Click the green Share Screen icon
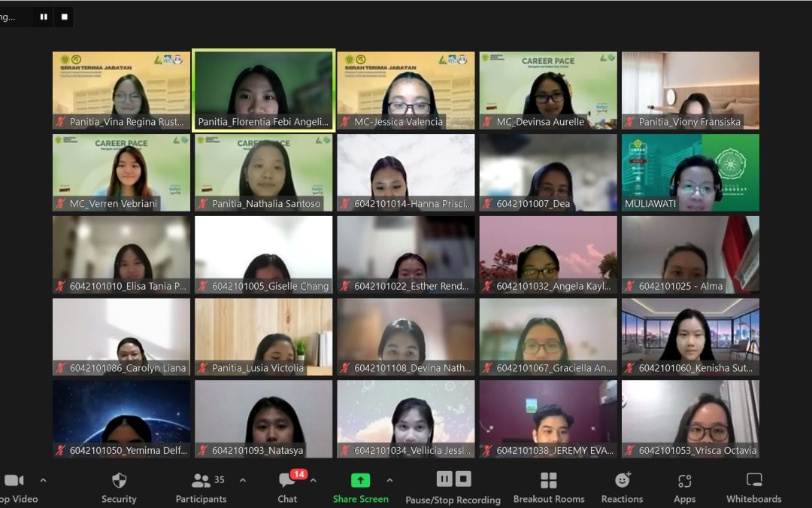This screenshot has width=812, height=508. coord(361,480)
